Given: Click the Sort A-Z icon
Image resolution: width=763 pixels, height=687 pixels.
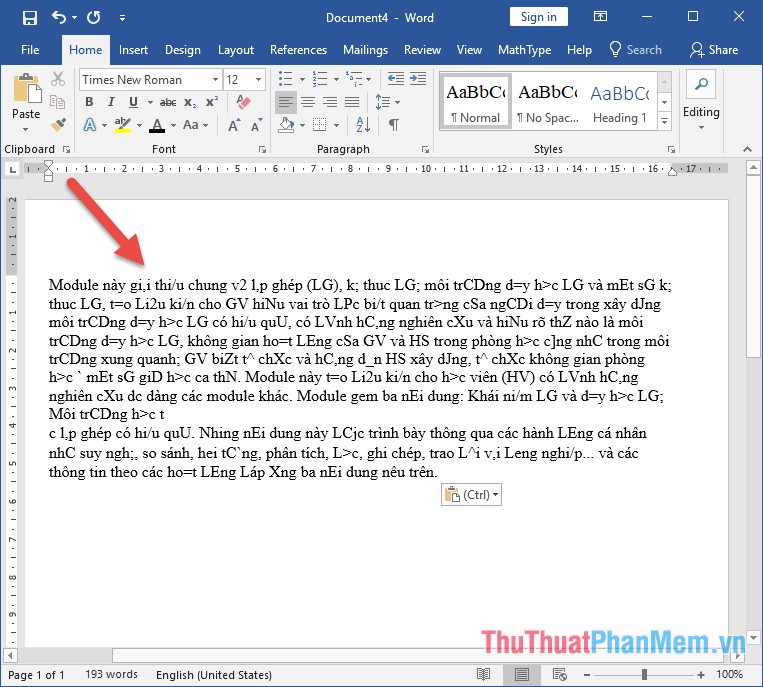Looking at the screenshot, I should (363, 125).
